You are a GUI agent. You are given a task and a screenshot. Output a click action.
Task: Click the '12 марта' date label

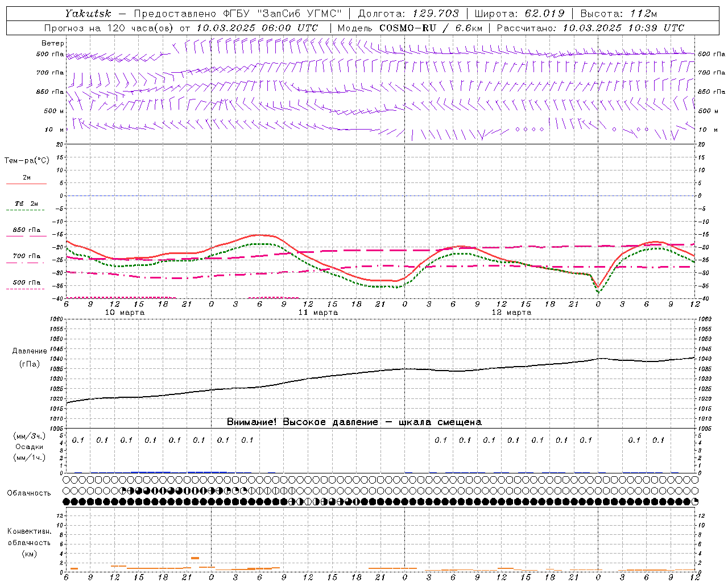coord(511,313)
